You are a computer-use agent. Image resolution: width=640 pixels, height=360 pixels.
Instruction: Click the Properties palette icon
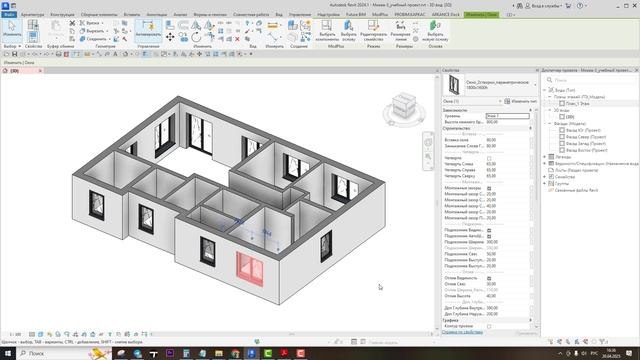33,37
